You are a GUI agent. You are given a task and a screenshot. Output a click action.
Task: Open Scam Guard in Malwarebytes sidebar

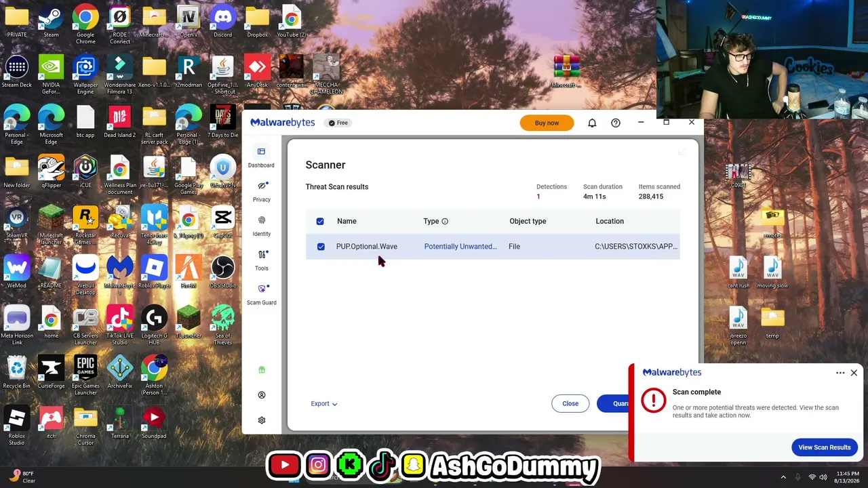(x=261, y=294)
